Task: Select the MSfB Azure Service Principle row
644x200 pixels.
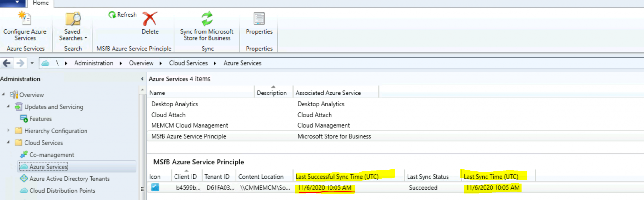Action: [x=395, y=136]
